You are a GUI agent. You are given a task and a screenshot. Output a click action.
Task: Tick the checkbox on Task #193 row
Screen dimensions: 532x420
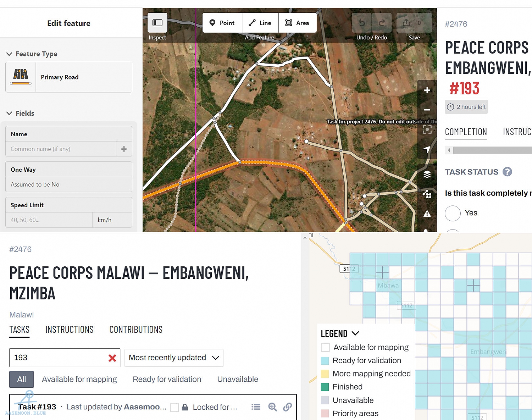pyautogui.click(x=174, y=407)
